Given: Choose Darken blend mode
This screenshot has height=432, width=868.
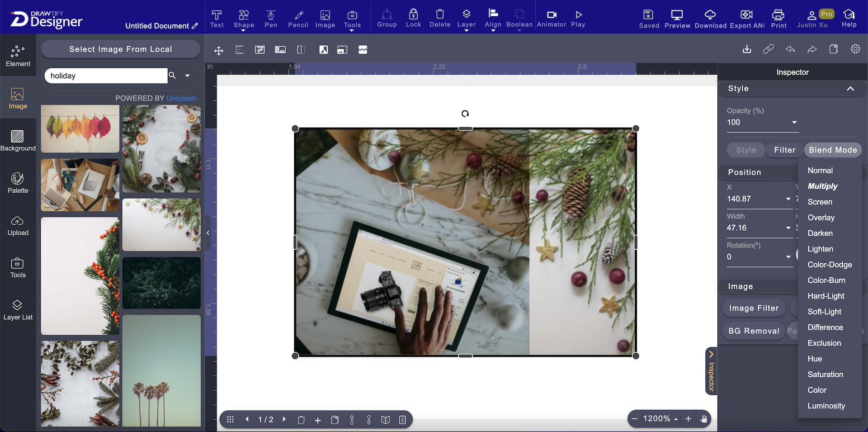Looking at the screenshot, I should point(820,233).
